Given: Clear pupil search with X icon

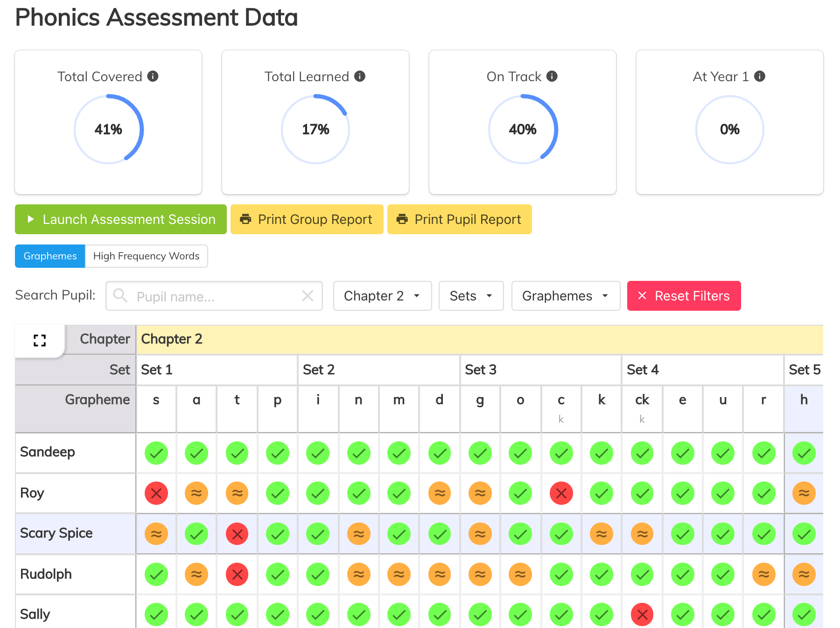Looking at the screenshot, I should [x=308, y=296].
